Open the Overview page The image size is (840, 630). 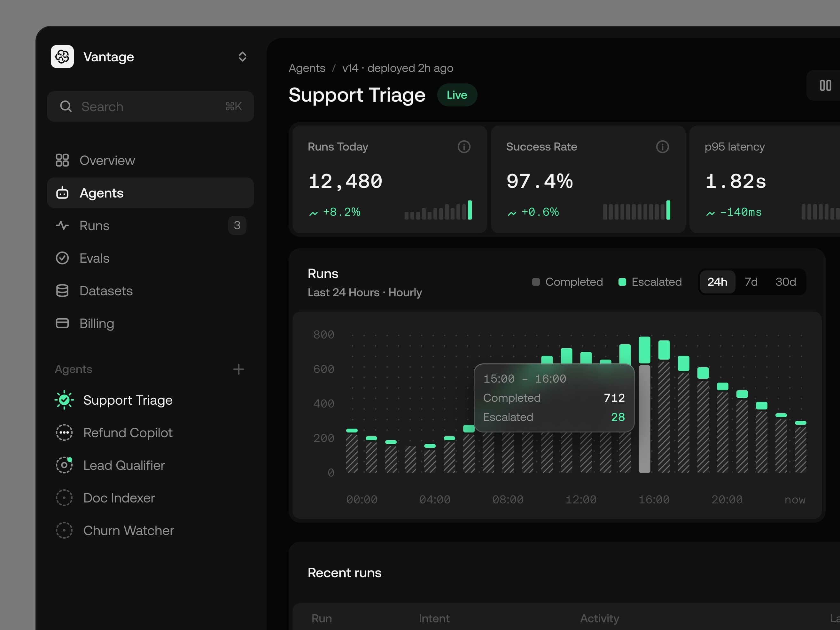(150, 160)
